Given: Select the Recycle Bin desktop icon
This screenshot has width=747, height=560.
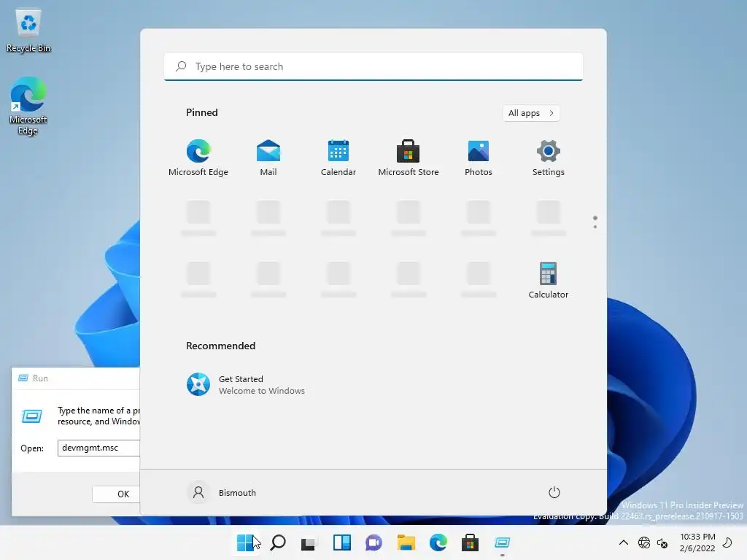Looking at the screenshot, I should [28, 31].
